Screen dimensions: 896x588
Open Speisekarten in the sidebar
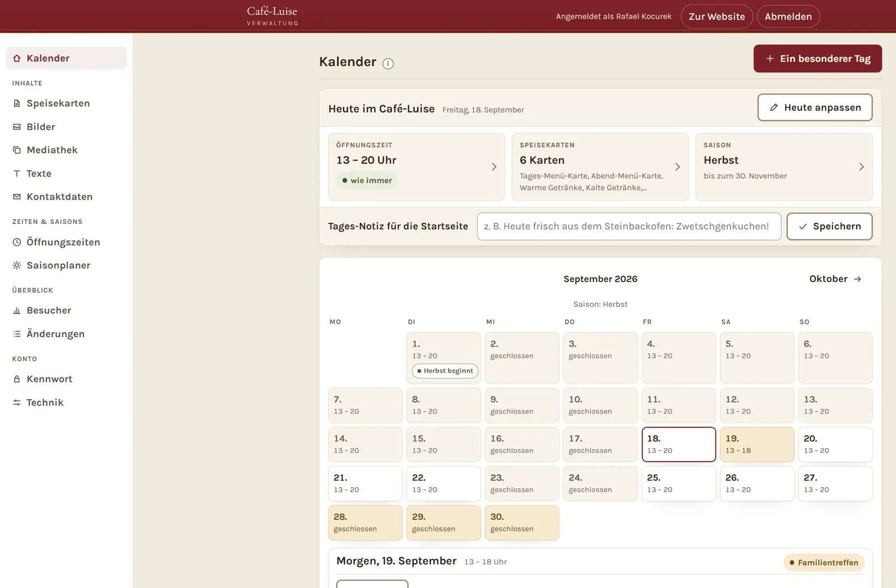[x=66, y=104]
